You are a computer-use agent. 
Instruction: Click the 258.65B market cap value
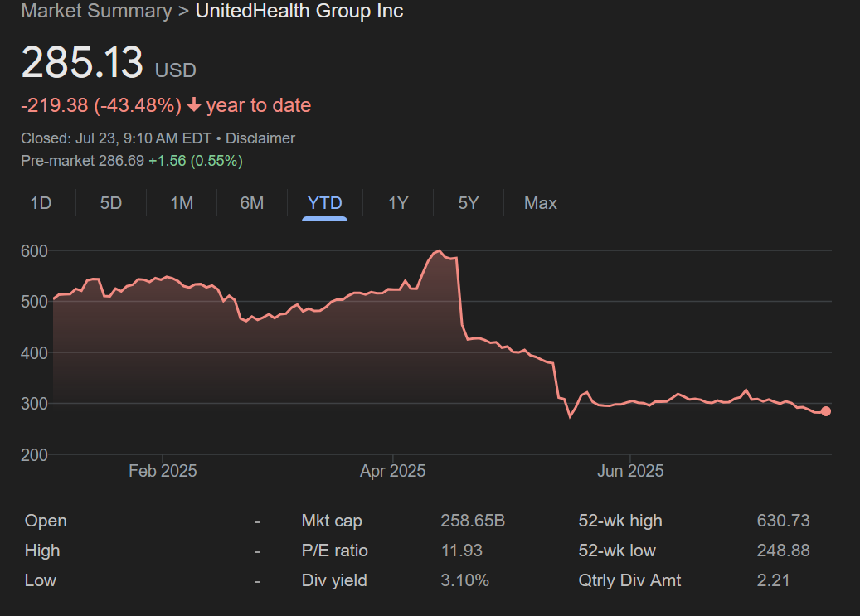pyautogui.click(x=473, y=521)
